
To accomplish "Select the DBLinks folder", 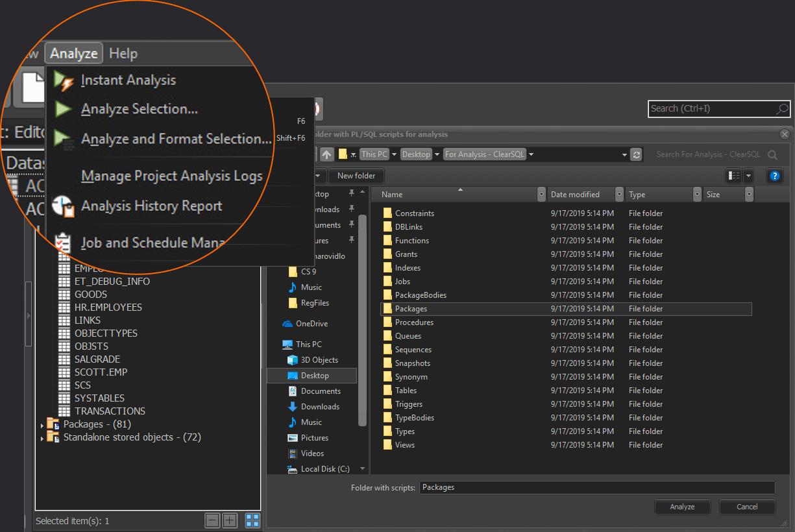I will (409, 227).
